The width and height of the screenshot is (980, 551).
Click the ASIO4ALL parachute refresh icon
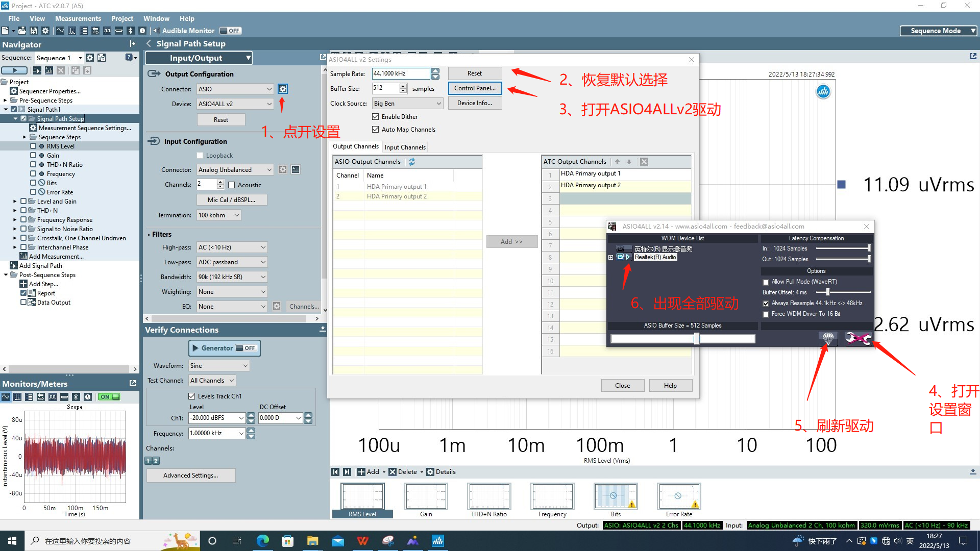coord(828,338)
